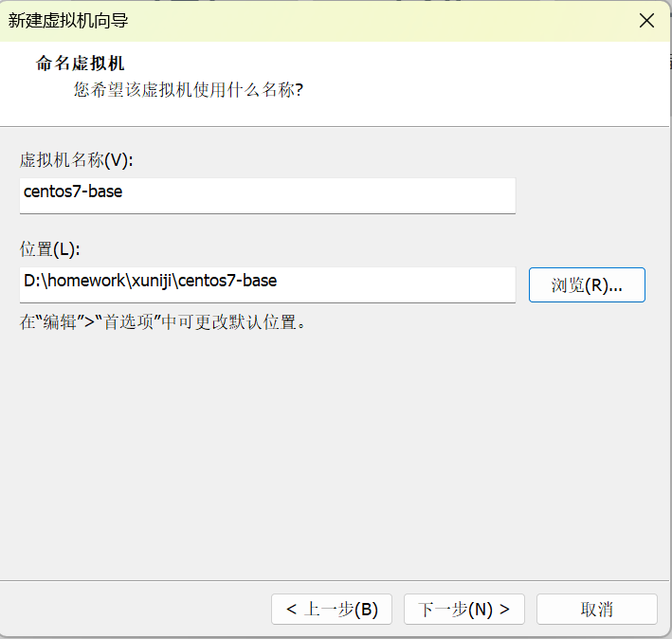Cancel the wizard with 取消 button
Image resolution: width=672 pixels, height=639 pixels.
pyautogui.click(x=596, y=609)
